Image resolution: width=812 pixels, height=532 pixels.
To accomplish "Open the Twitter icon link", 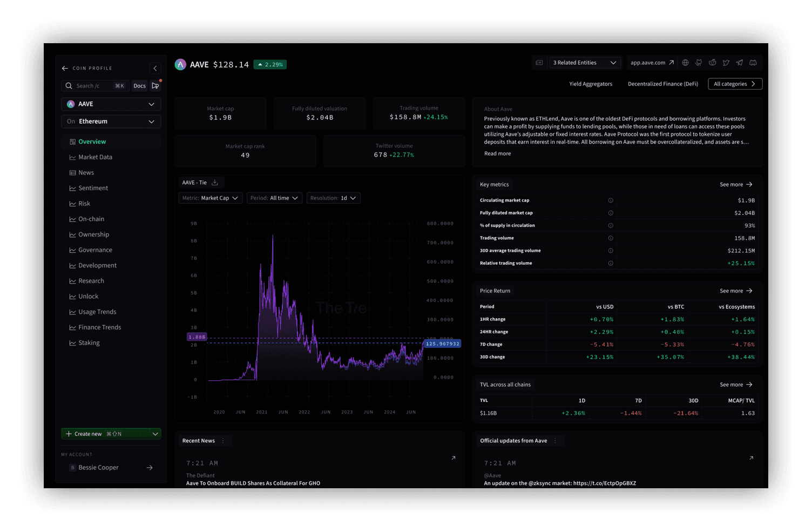I will pyautogui.click(x=726, y=63).
